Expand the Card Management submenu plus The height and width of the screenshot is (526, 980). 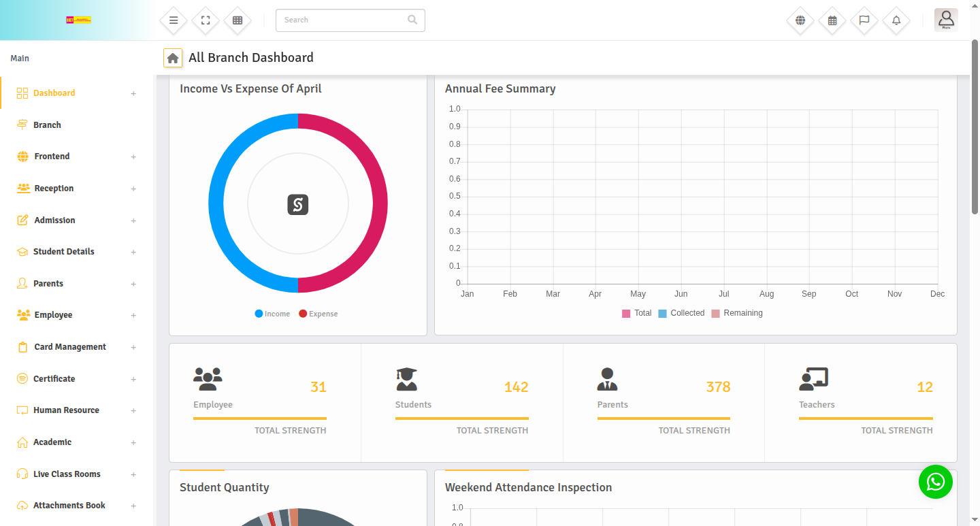pos(133,347)
